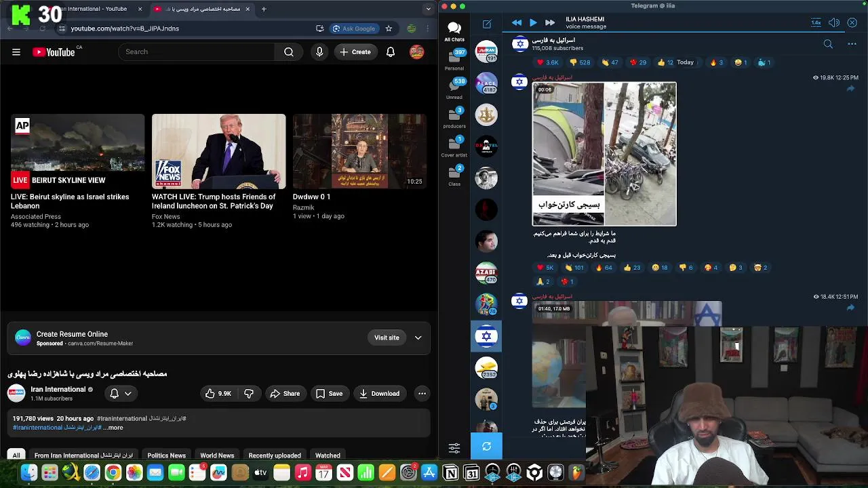Close the Telegram voice message player

pyautogui.click(x=852, y=23)
